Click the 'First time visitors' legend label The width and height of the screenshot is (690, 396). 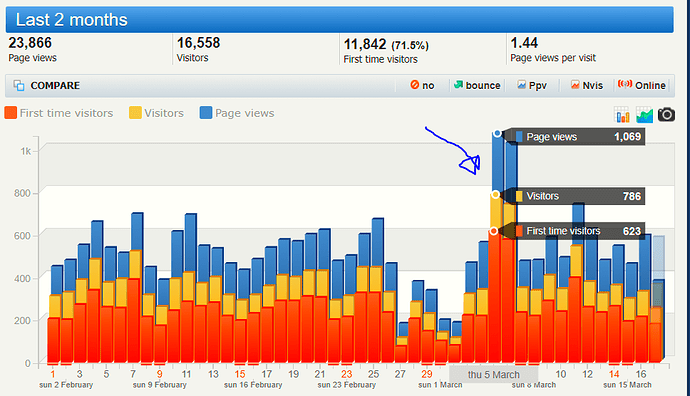(x=66, y=113)
